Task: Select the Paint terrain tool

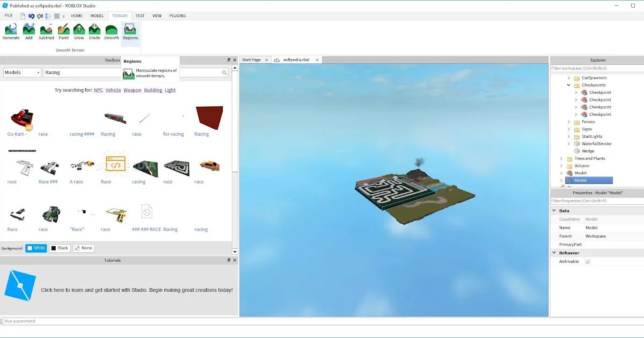Action: (64, 32)
